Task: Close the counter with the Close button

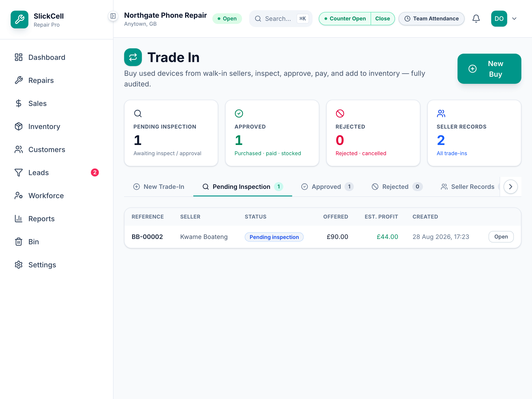Action: [x=382, y=19]
